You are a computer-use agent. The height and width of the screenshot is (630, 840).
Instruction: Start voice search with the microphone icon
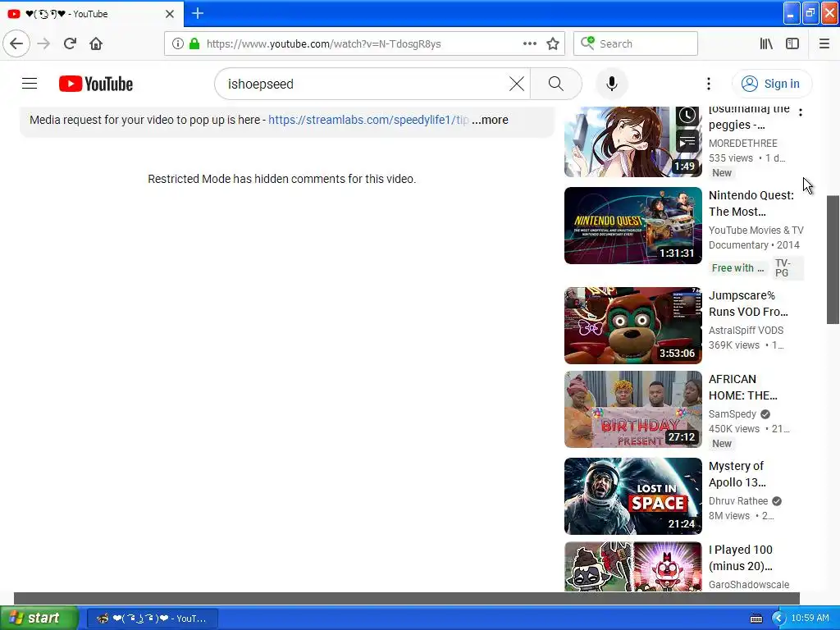click(x=612, y=84)
